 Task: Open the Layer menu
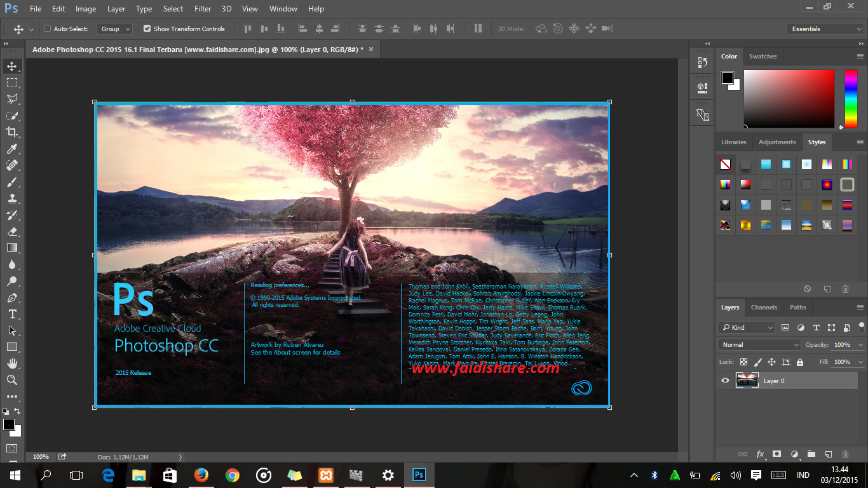(116, 9)
